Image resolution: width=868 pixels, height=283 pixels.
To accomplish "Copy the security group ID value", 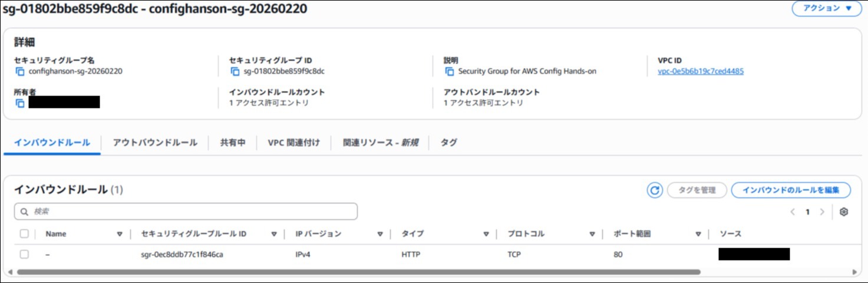I will click(235, 71).
